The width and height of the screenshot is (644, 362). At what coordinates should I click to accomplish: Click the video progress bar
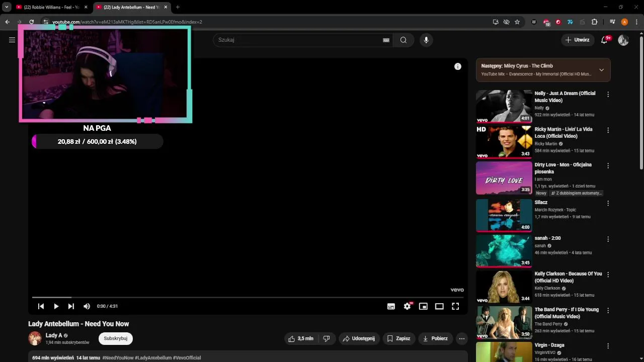(248, 297)
